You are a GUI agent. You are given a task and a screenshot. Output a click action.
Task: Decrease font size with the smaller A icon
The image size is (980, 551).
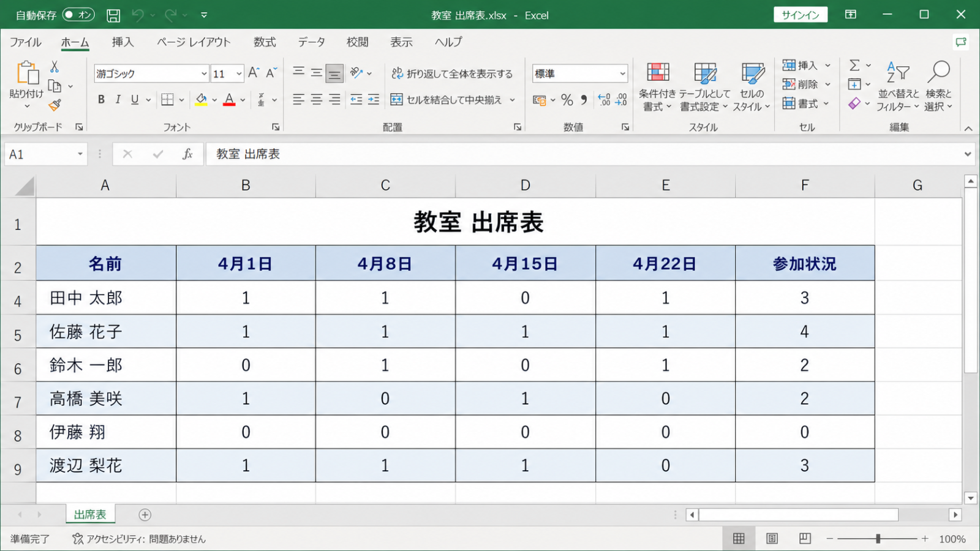click(x=271, y=73)
